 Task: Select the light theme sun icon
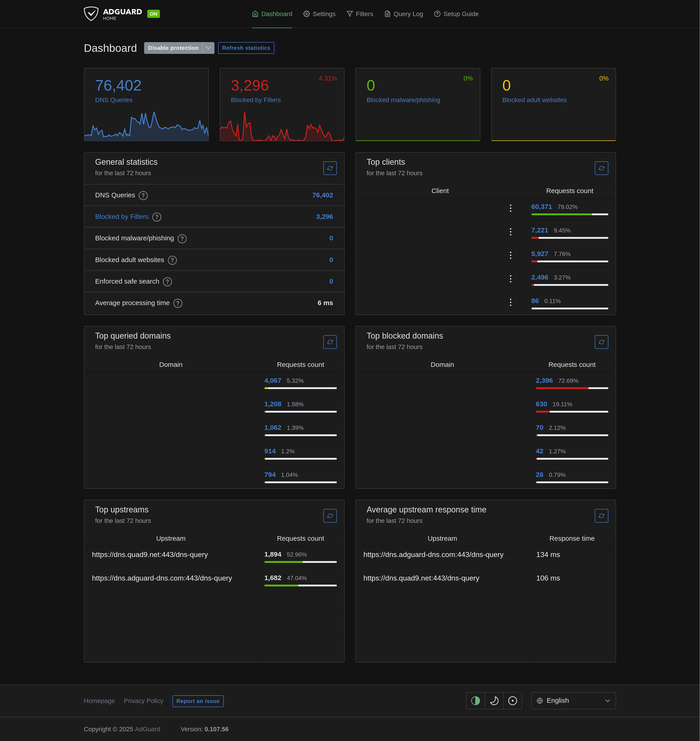point(512,701)
